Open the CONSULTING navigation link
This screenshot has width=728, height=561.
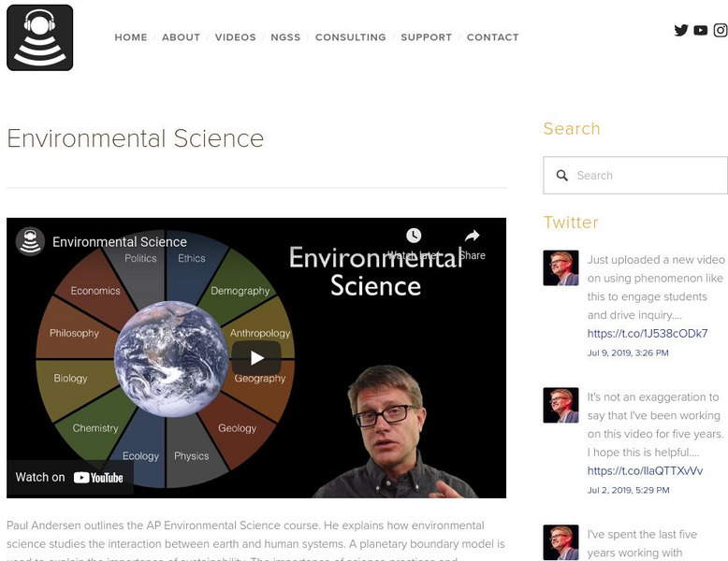(350, 37)
